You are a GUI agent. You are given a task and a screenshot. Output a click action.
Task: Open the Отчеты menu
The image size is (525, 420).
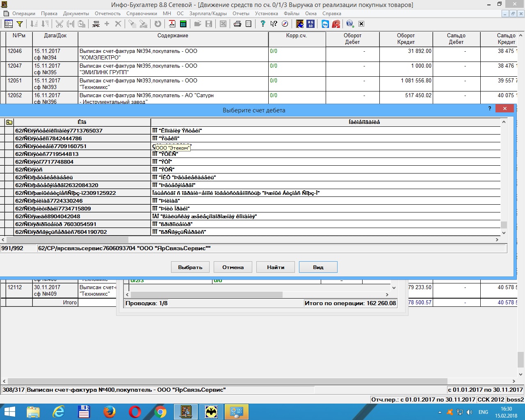(241, 14)
